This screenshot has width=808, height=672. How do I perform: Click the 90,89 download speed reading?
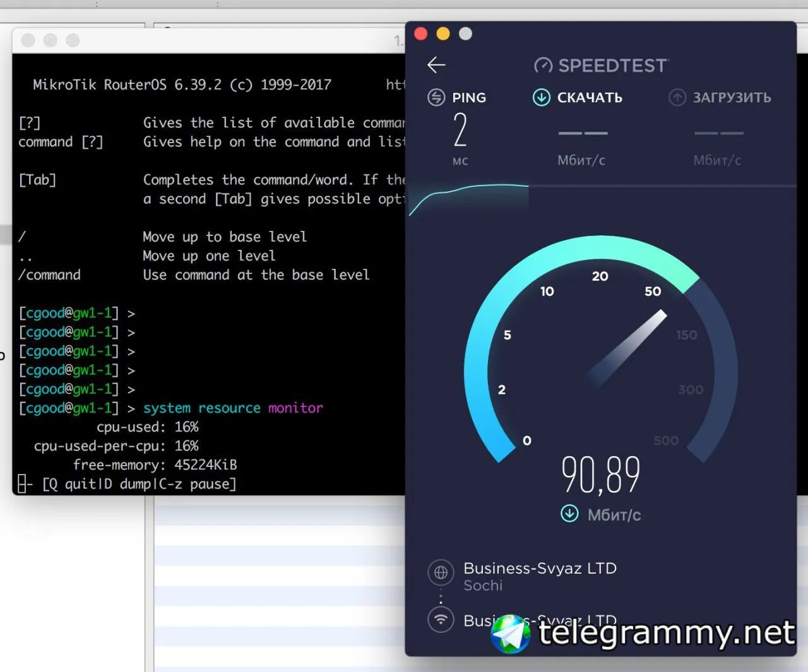[x=601, y=475]
